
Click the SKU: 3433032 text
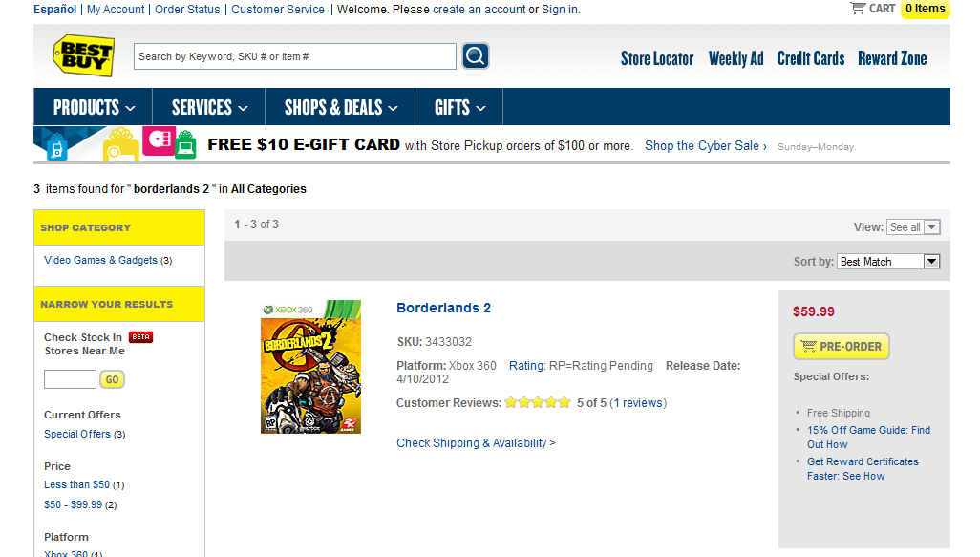(435, 342)
